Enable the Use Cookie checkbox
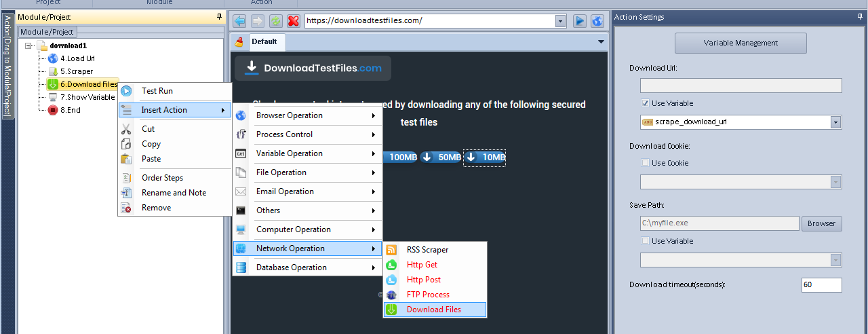868x334 pixels. click(x=645, y=163)
